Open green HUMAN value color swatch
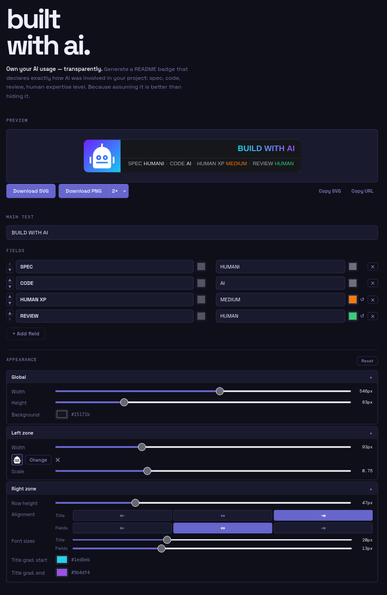 352,316
